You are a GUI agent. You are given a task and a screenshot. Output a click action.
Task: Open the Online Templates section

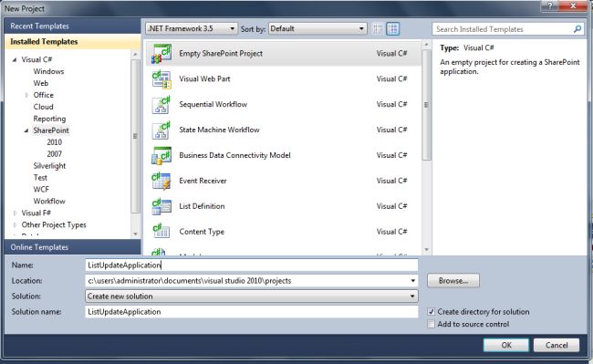pyautogui.click(x=72, y=247)
